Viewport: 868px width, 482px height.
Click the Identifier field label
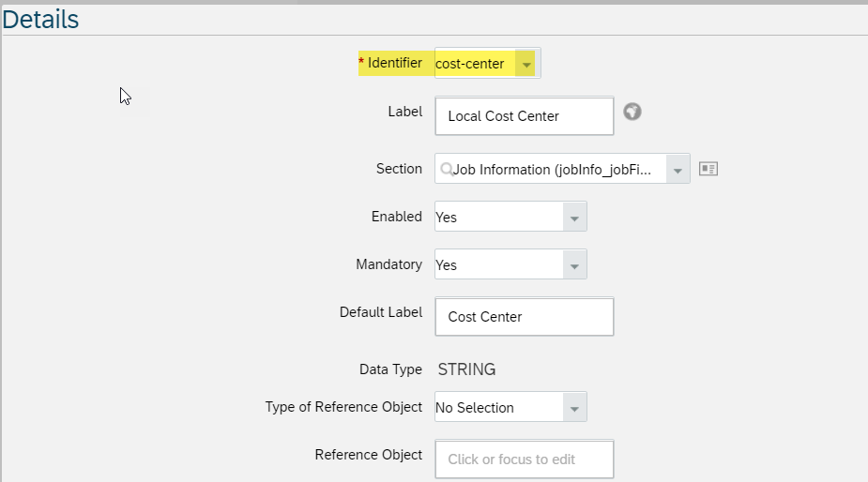395,63
